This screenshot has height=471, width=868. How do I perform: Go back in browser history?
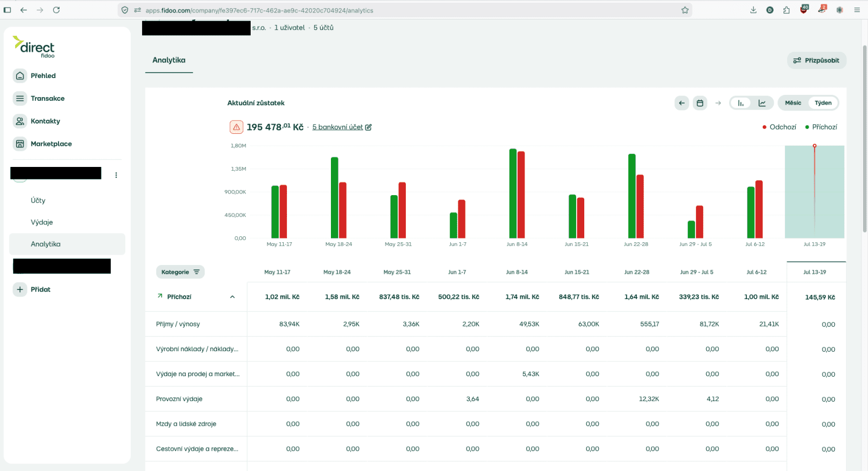pyautogui.click(x=23, y=10)
